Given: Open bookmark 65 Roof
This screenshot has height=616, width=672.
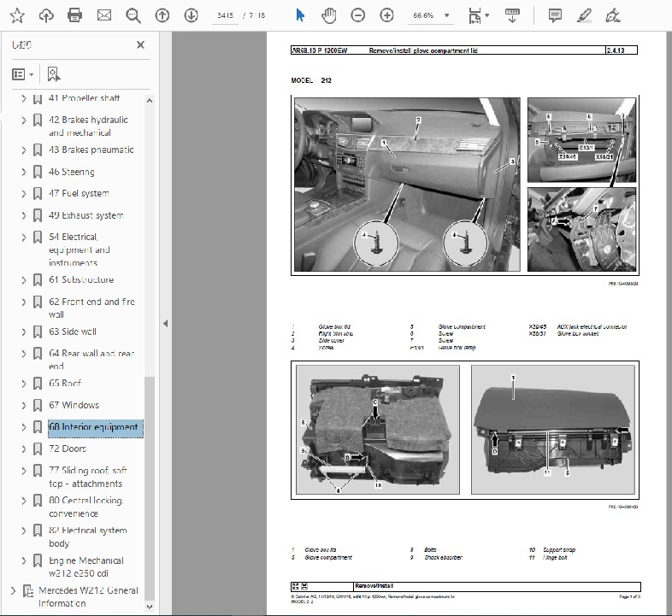Looking at the screenshot, I should (65, 383).
